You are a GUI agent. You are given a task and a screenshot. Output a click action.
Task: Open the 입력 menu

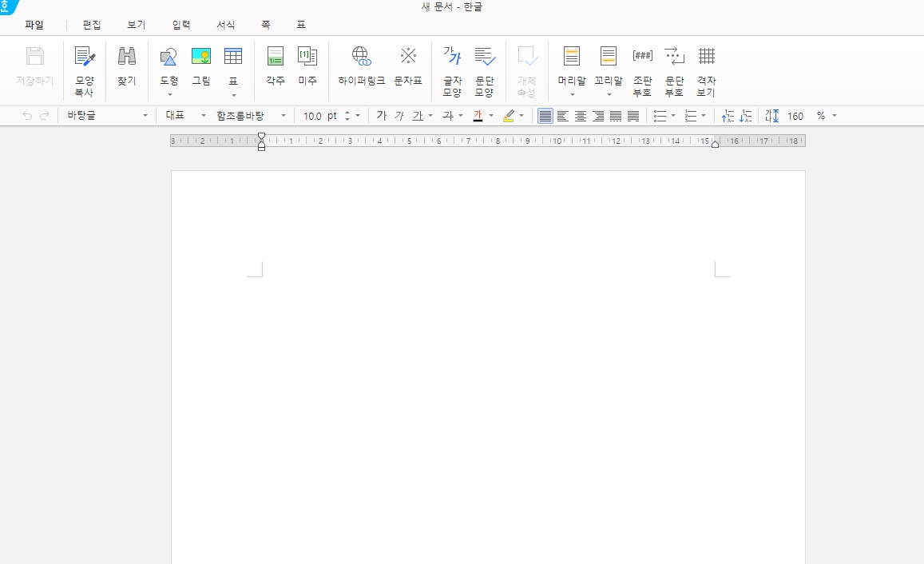(x=181, y=25)
